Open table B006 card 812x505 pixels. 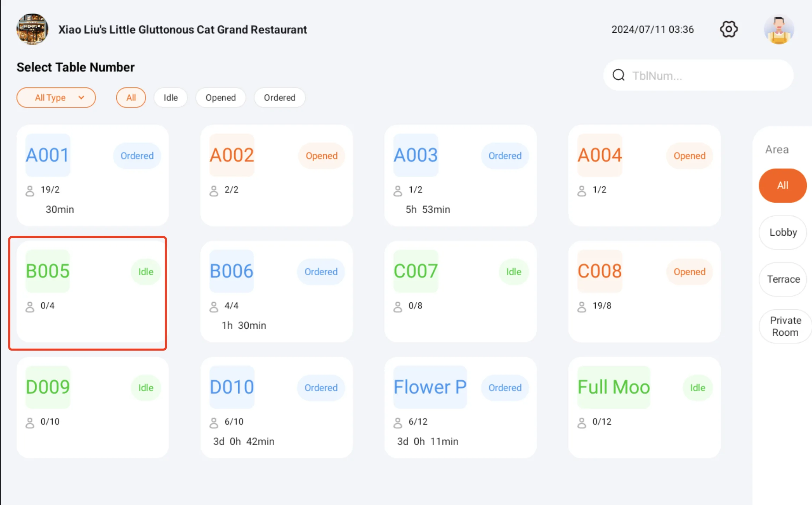(x=277, y=291)
